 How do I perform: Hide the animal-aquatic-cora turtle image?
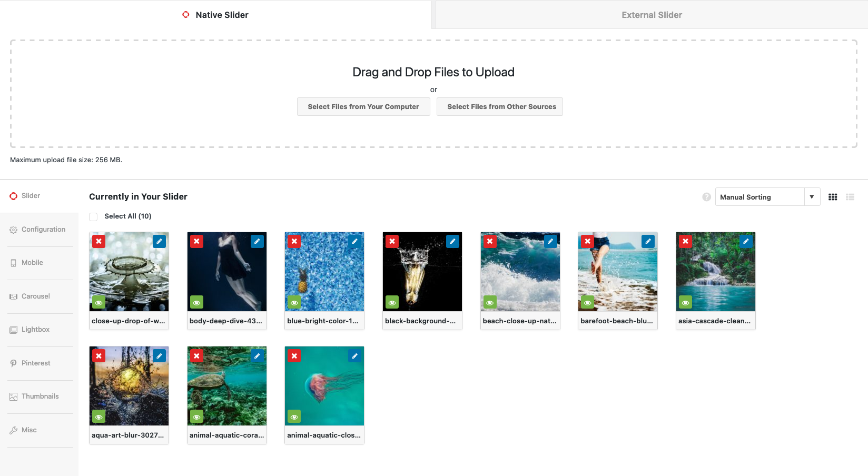click(196, 417)
